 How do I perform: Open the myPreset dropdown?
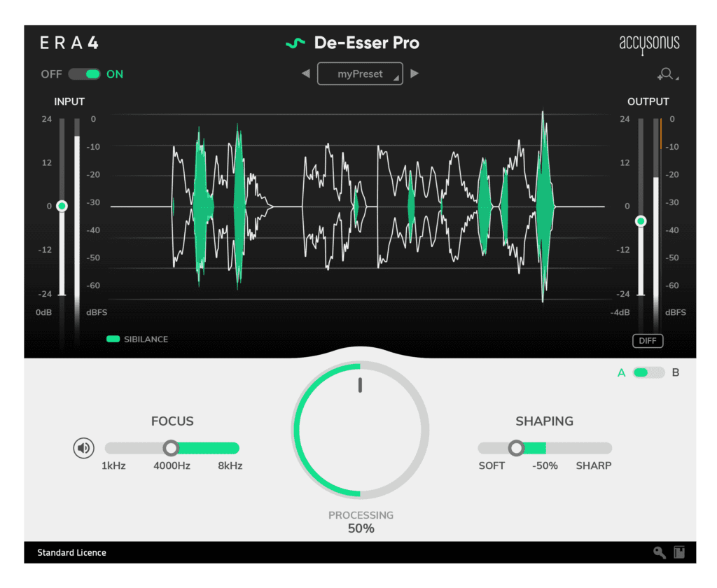(361, 74)
